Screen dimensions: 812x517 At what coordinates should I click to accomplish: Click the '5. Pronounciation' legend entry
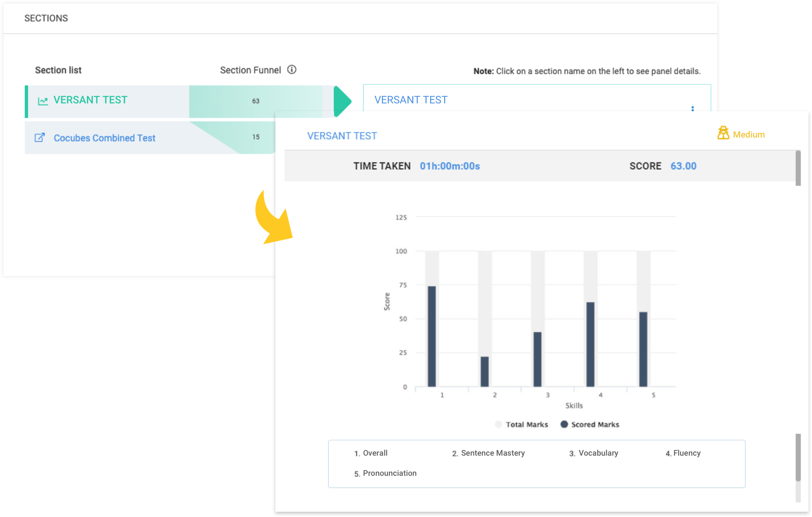click(x=385, y=473)
